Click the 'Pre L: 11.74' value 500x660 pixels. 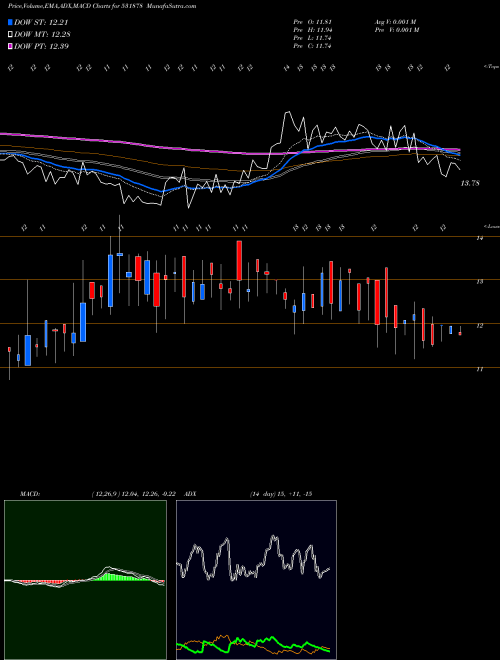tap(313, 38)
